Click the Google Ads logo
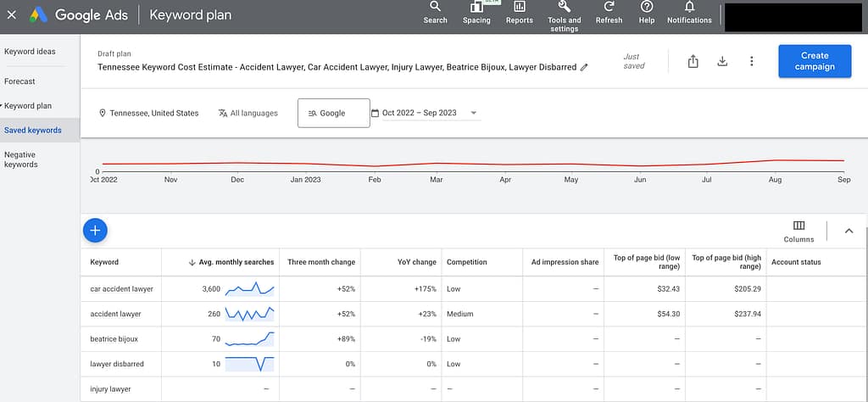 point(39,15)
